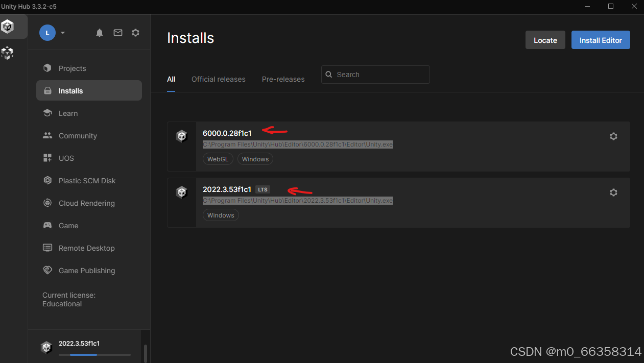The width and height of the screenshot is (644, 363).
Task: Click the UOS grid icon
Action: 47,158
